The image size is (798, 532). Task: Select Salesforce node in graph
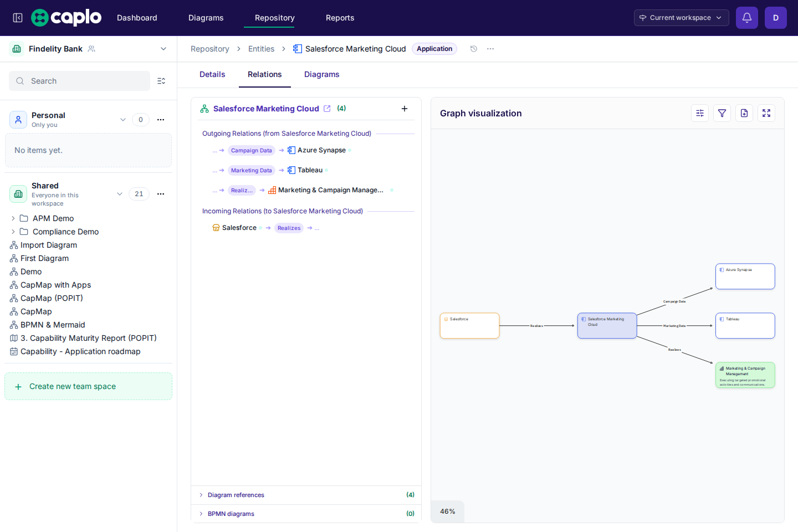[470, 326]
